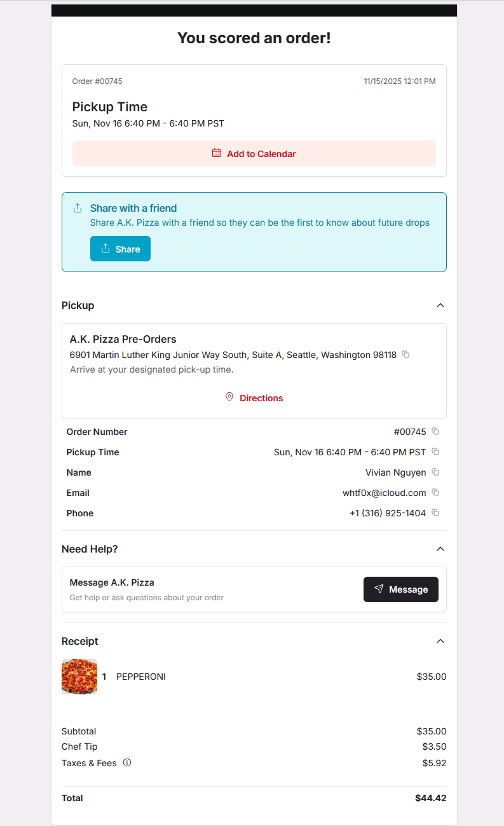Copy the name Vivian Nguyen

point(435,472)
